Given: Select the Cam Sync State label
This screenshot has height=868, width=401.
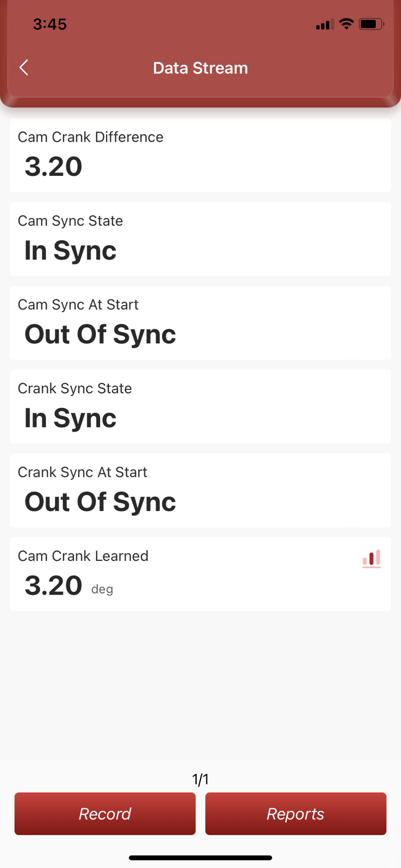Looking at the screenshot, I should point(70,221).
